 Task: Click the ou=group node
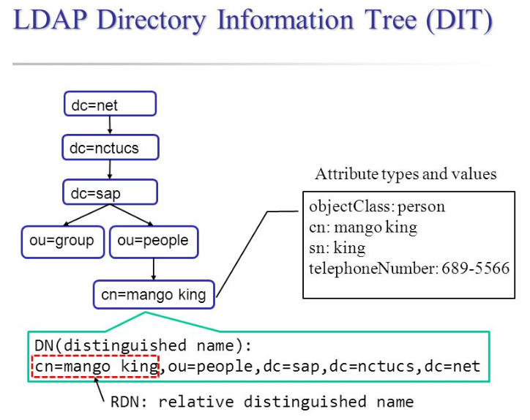pyautogui.click(x=63, y=241)
